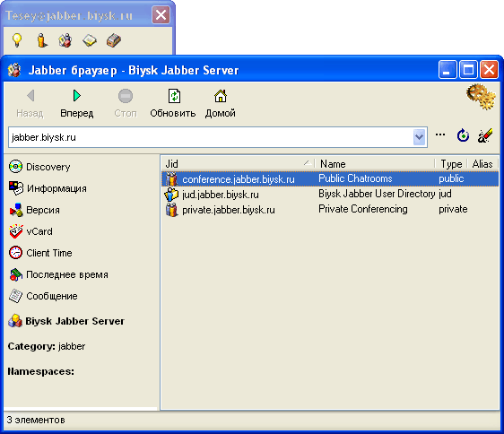
Task: Click the Последнее время icon
Action: 16,274
